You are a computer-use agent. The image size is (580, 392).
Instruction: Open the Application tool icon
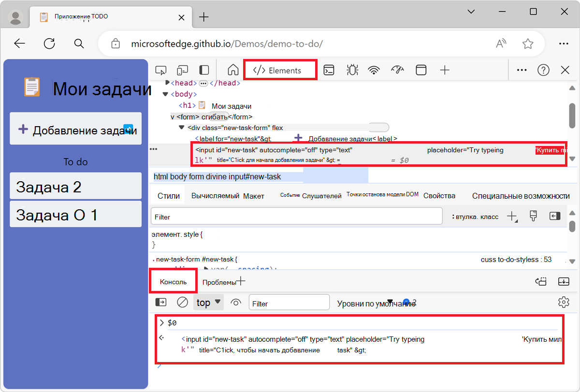tap(421, 70)
